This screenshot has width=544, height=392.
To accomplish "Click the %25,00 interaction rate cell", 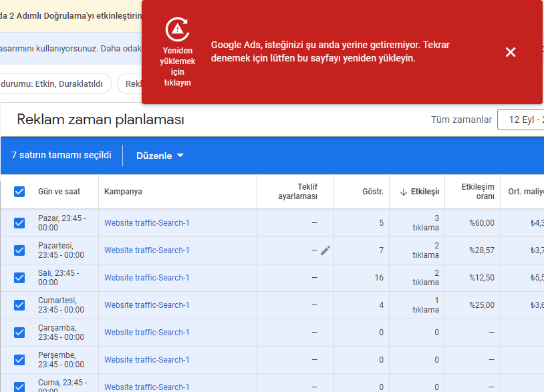I will coord(482,305).
